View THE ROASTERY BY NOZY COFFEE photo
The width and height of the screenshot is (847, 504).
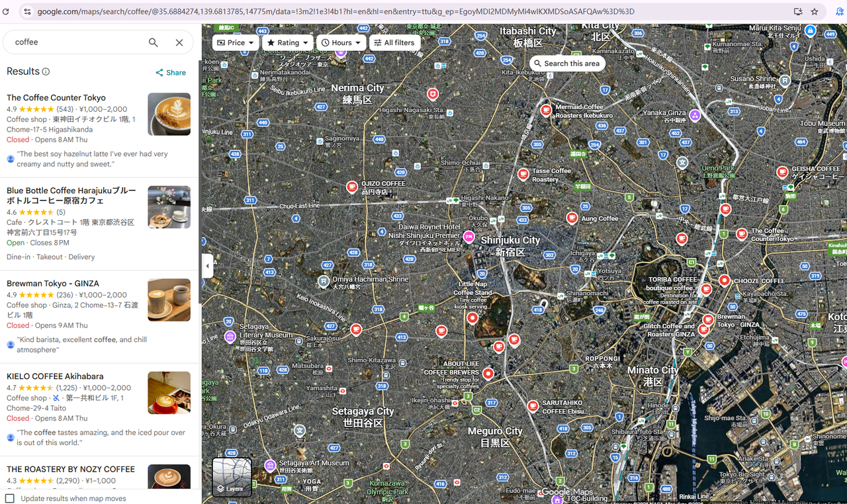169,476
